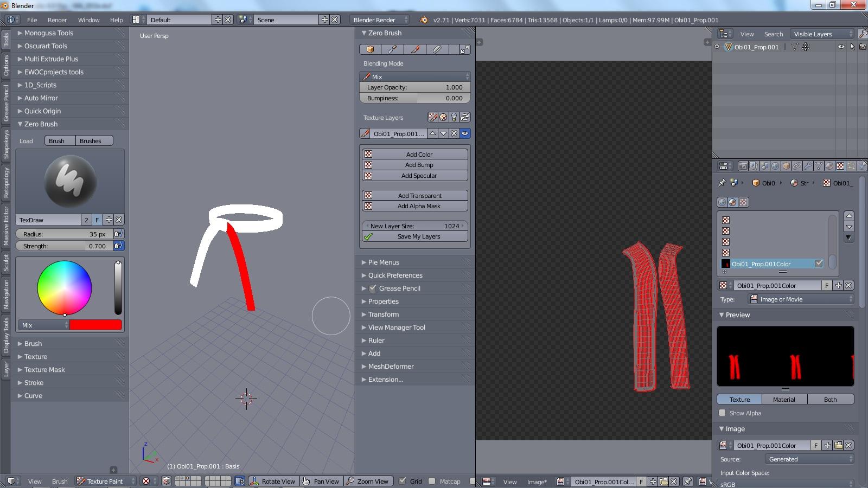Click the red brush color swatch
The image size is (868, 488).
[95, 325]
